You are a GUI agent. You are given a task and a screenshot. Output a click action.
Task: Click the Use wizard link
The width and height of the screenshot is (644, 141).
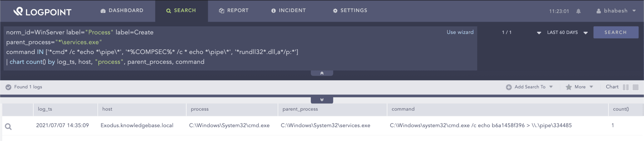point(460,32)
